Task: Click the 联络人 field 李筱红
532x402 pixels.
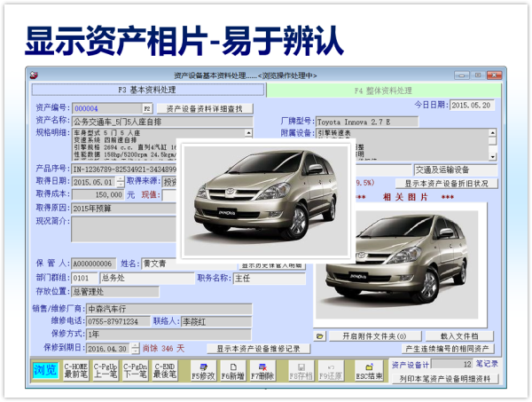Action: [x=216, y=321]
